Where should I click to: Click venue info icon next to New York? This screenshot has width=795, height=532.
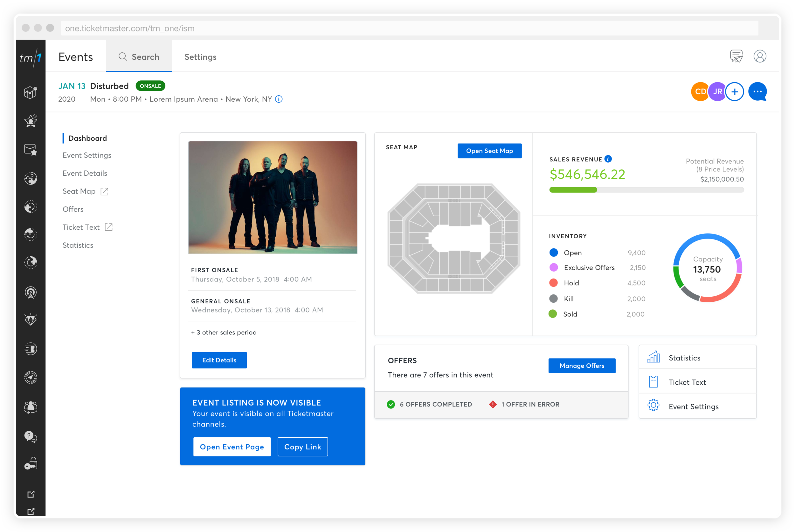[x=279, y=99]
